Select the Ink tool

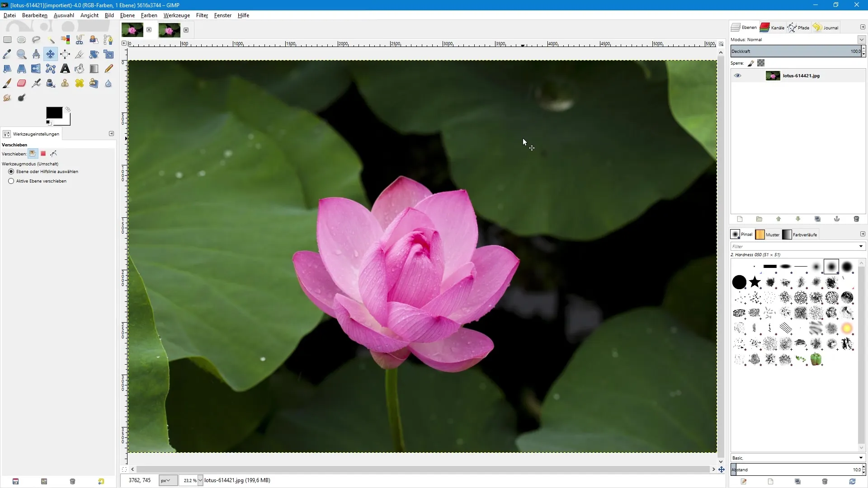tap(51, 83)
